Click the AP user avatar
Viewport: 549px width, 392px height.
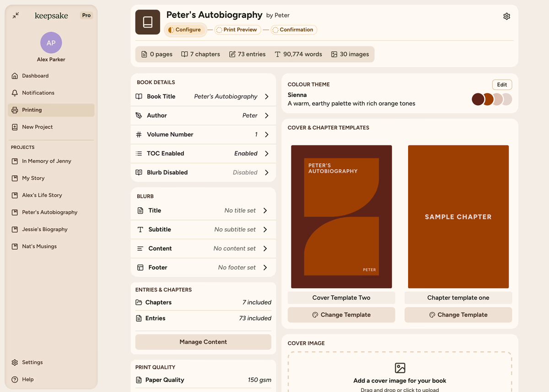point(51,43)
